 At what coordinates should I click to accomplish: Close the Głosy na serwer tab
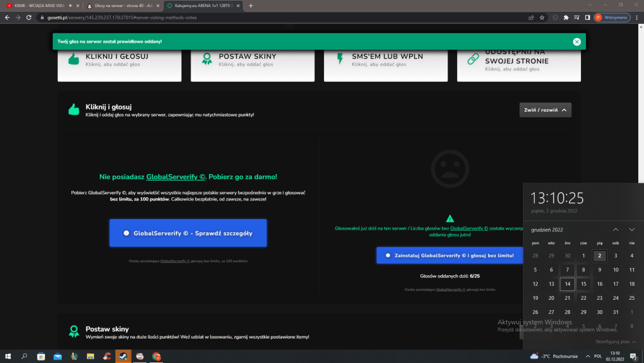tap(158, 6)
